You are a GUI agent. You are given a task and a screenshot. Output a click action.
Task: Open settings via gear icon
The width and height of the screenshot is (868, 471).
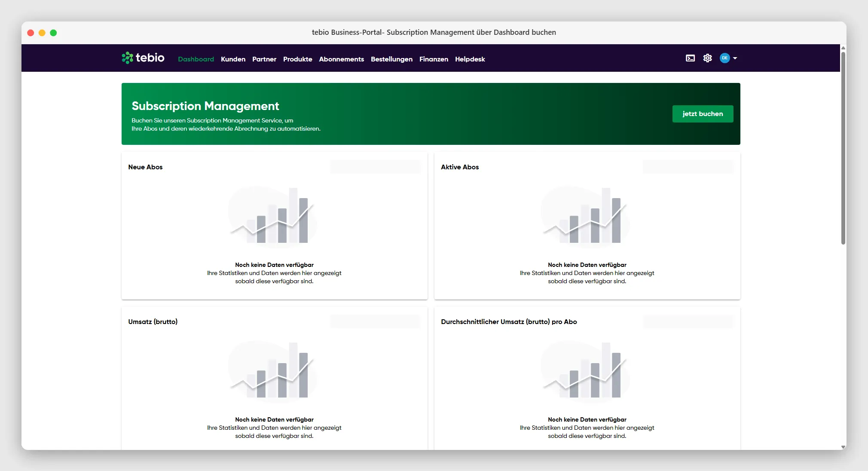tap(707, 58)
